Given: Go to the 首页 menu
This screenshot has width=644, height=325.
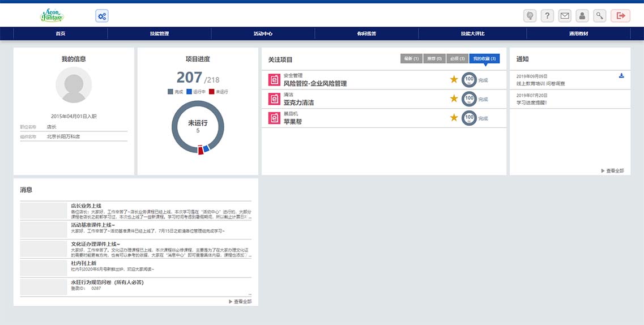Looking at the screenshot, I should pos(61,33).
